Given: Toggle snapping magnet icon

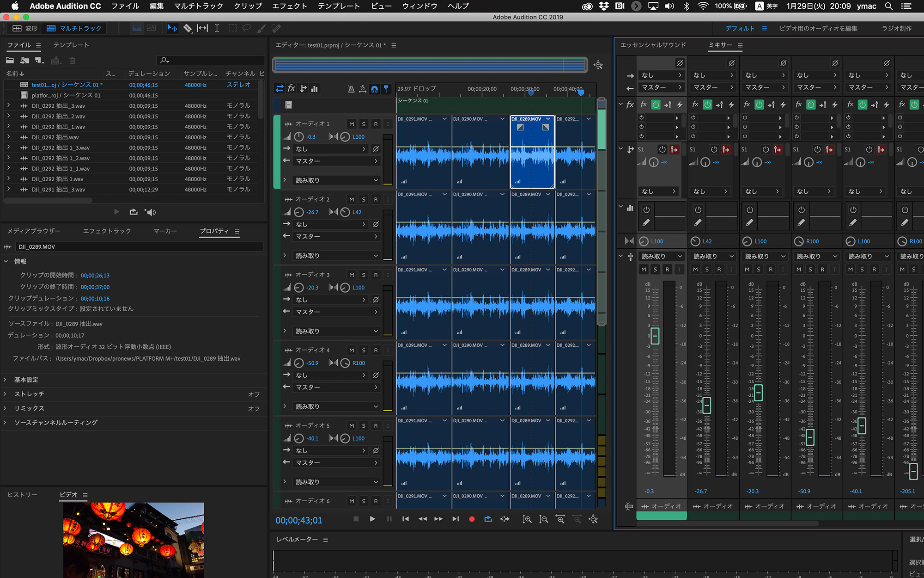Looking at the screenshot, I should click(x=375, y=89).
